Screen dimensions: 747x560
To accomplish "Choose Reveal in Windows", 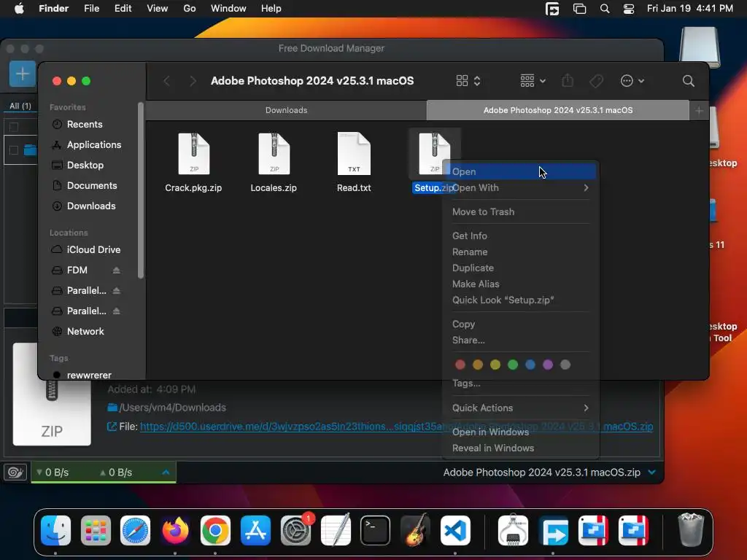I will pyautogui.click(x=521, y=448).
